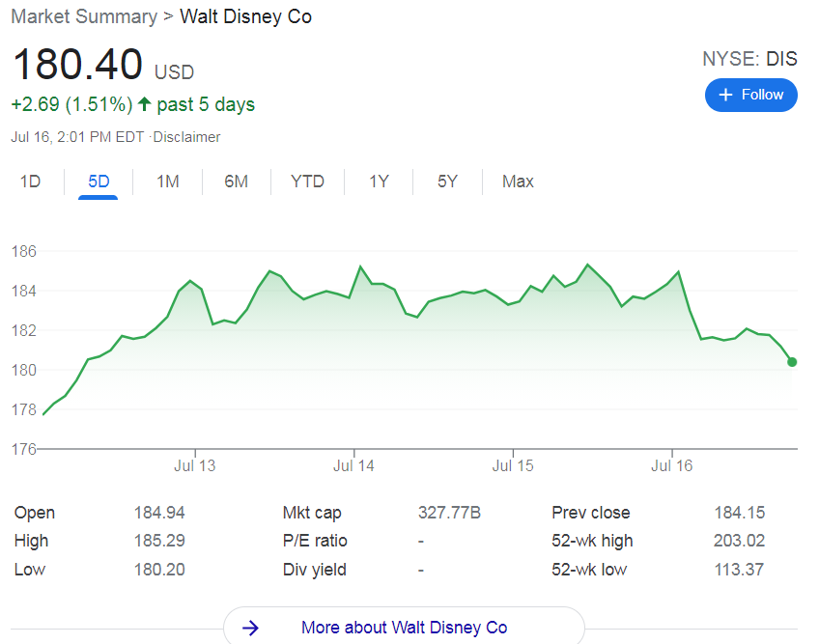819x644 pixels.
Task: Switch to the 1M chart range
Action: (x=168, y=182)
